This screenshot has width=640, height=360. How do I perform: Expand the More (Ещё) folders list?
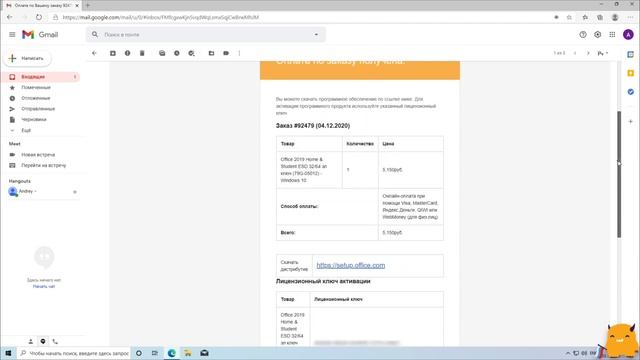[x=26, y=130]
